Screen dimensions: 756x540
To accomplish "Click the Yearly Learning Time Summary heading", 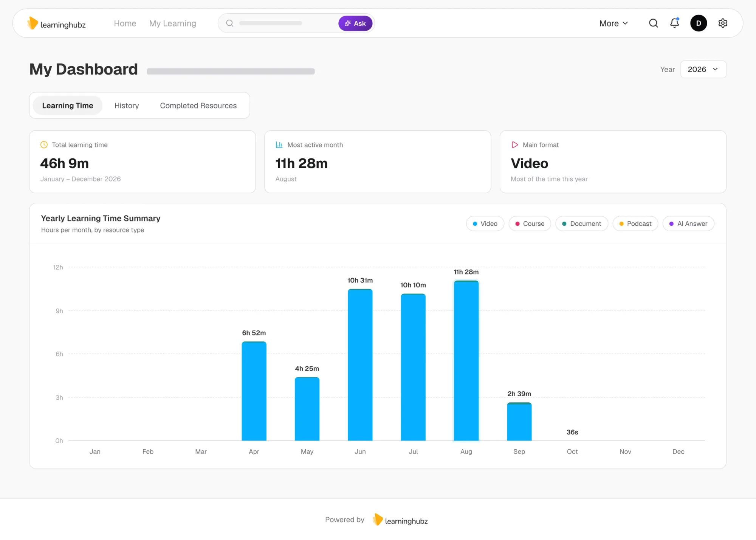I will pyautogui.click(x=101, y=218).
